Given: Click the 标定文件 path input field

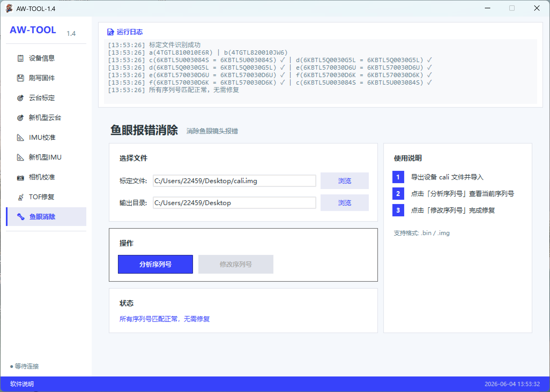Looking at the screenshot, I should tap(235, 181).
